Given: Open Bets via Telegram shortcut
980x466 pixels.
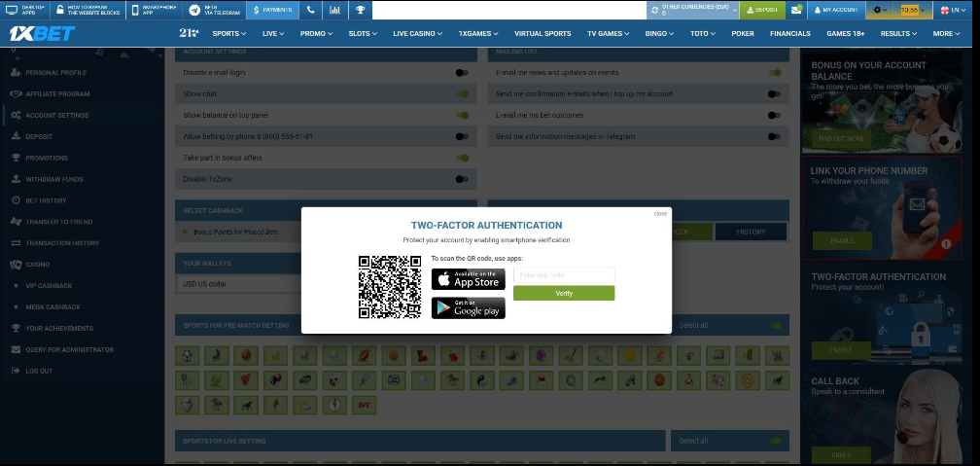Looking at the screenshot, I should [215, 10].
